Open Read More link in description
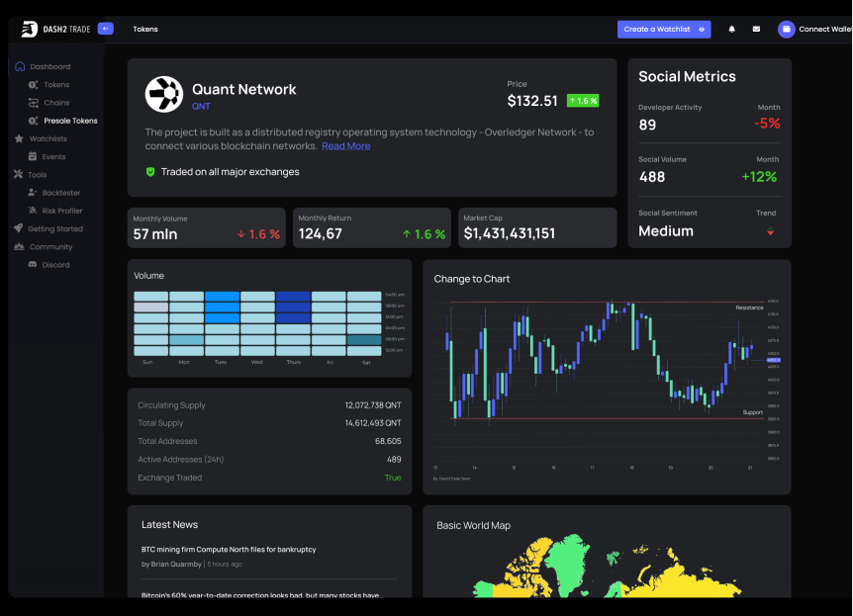 [346, 146]
